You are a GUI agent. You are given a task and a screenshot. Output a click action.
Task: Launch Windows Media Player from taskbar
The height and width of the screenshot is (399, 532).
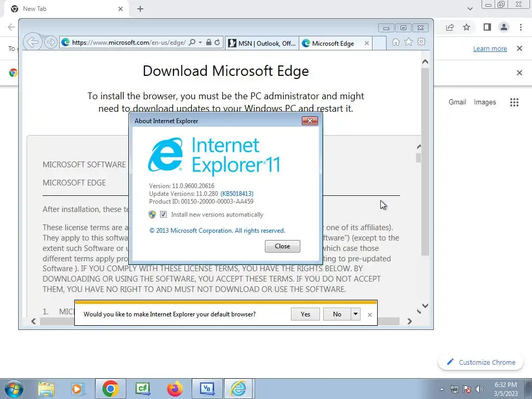pos(78,389)
